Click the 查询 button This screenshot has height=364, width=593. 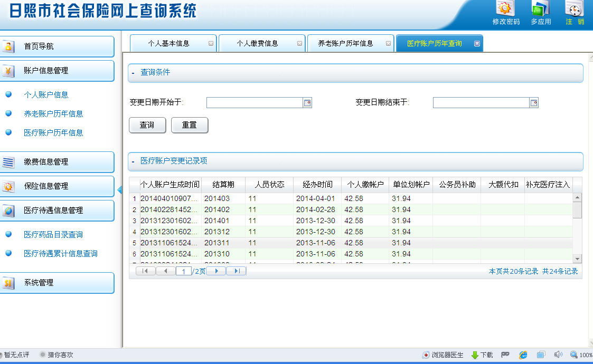(x=147, y=125)
